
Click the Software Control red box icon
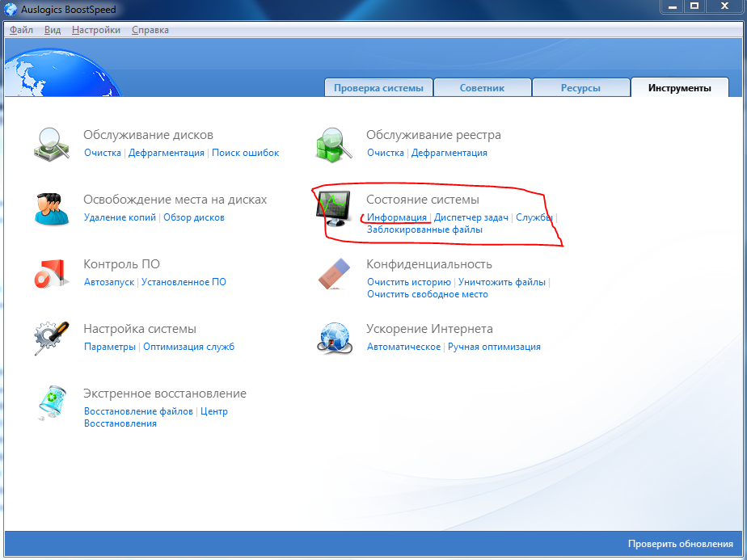click(x=51, y=273)
